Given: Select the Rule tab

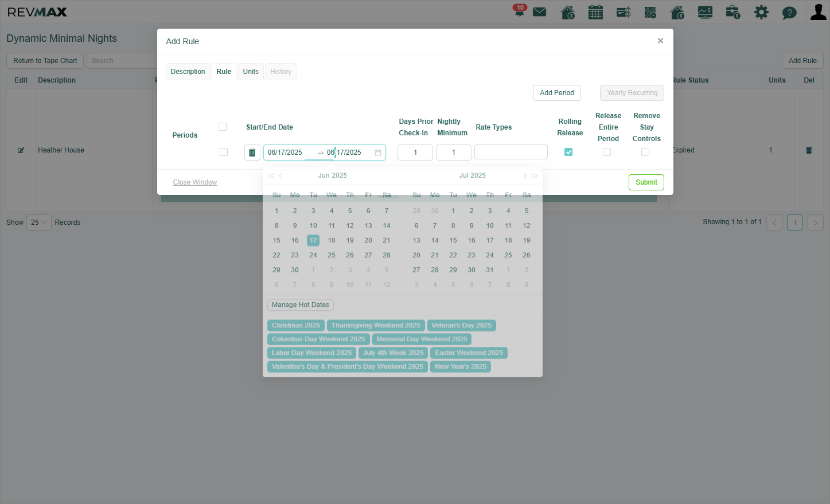Looking at the screenshot, I should point(224,72).
